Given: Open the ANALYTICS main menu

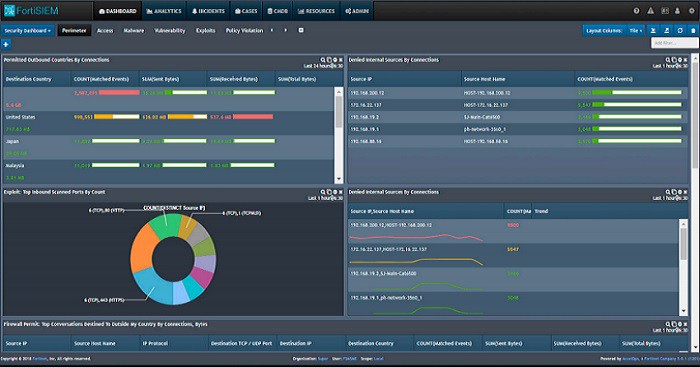Looking at the screenshot, I should point(164,11).
